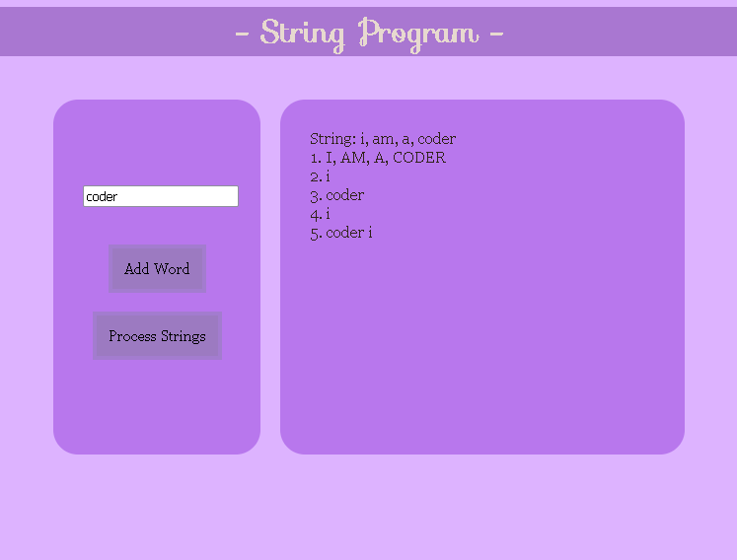The image size is (737, 560).
Task: Click the word input field containing "coder"
Action: [160, 196]
